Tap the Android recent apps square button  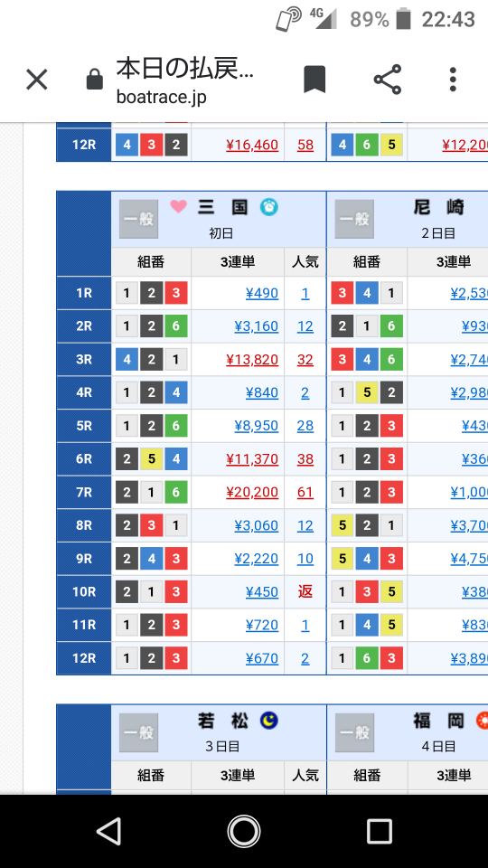pos(379,831)
